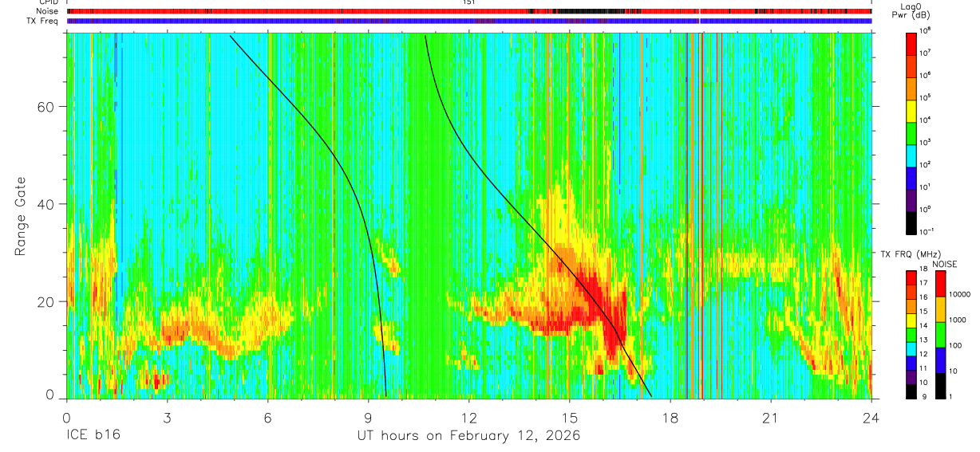Click the x-axis title 'UT hours on February 12, 2026'
Screen dimensions: 980x452
click(x=468, y=436)
